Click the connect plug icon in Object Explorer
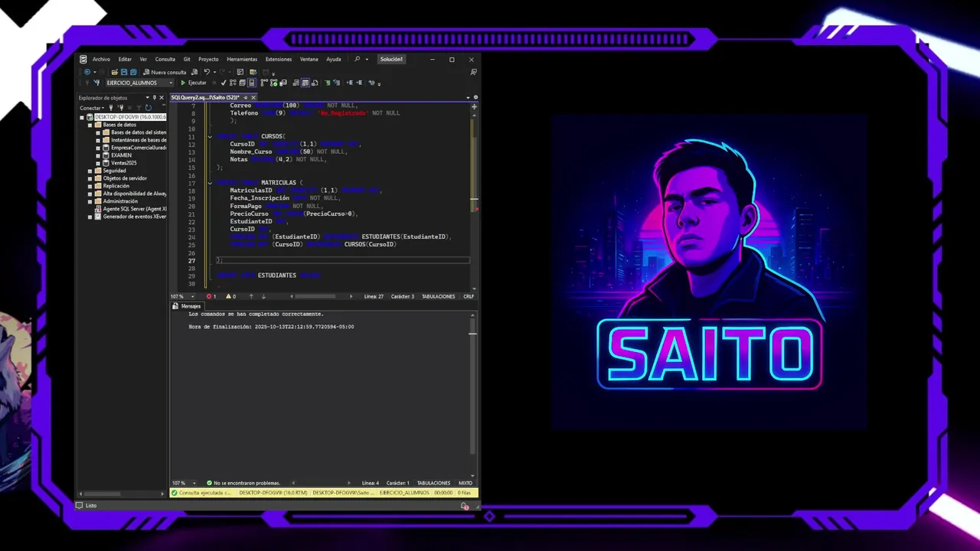 [x=111, y=108]
